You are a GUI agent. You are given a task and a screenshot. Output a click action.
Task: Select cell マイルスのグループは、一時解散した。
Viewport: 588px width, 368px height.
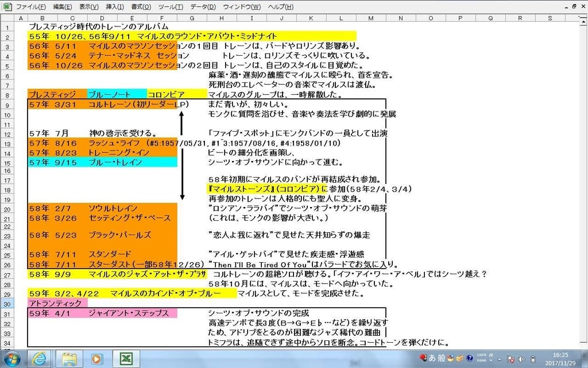275,94
